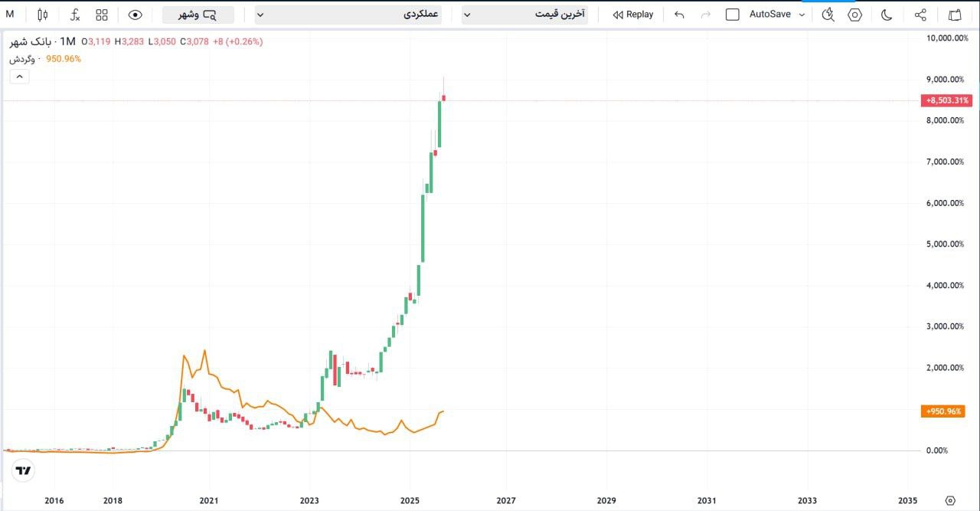Collapse the indicator legend with chevron
980x511 pixels.
coord(19,76)
